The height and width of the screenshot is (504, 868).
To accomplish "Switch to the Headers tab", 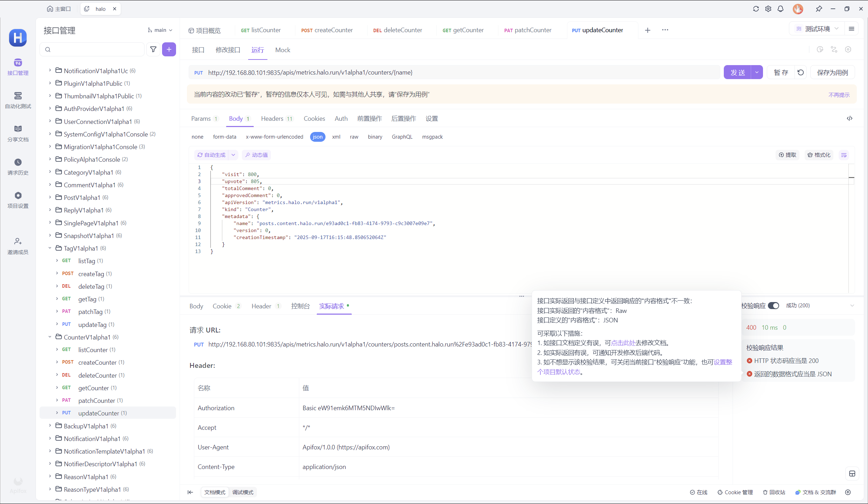I will (x=272, y=119).
